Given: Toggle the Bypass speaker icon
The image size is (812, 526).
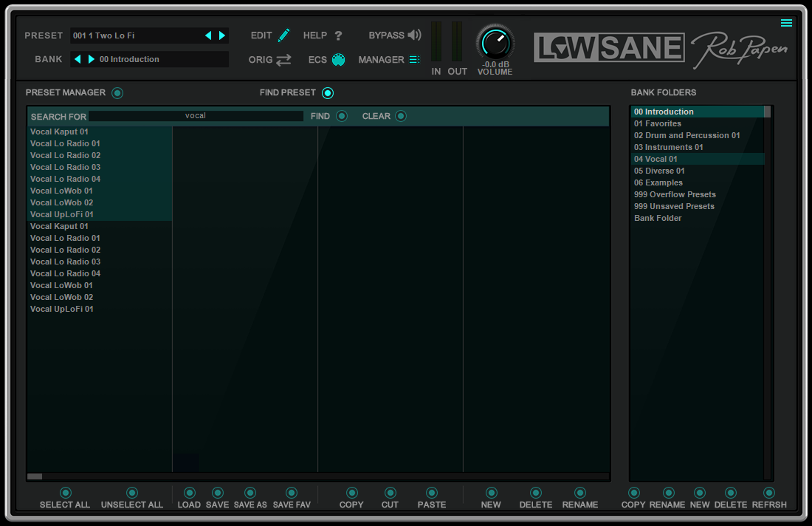Looking at the screenshot, I should 414,35.
